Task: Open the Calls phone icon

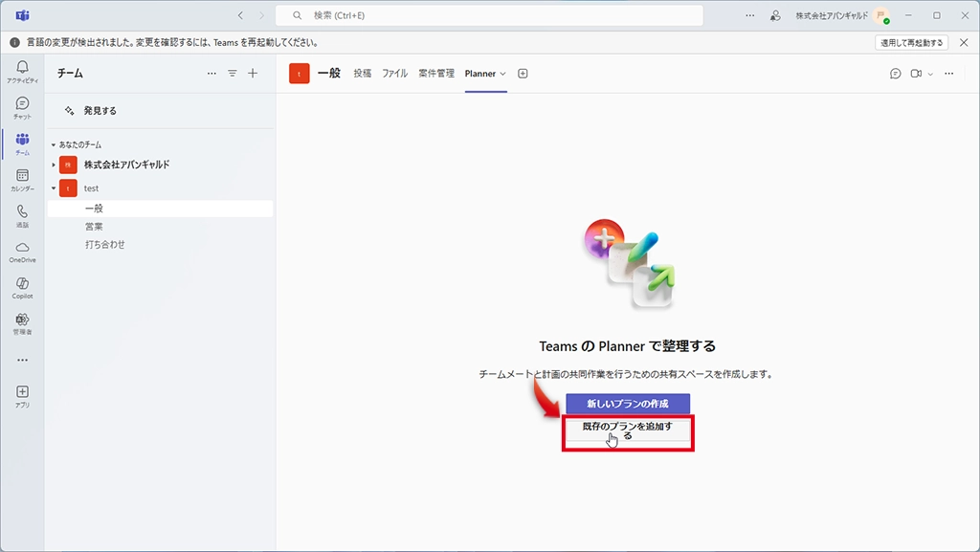Action: pyautogui.click(x=23, y=215)
